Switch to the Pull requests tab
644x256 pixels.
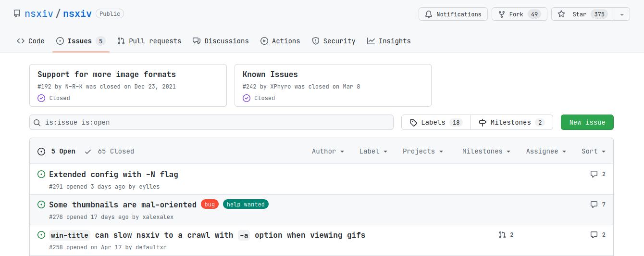click(x=149, y=41)
